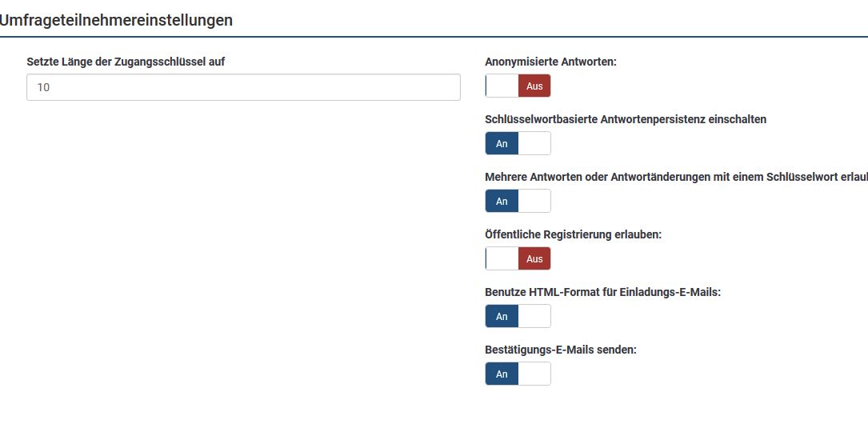The image size is (868, 424).
Task: Click the Umfrageteilnehmereinstellungen section heading
Action: click(116, 21)
